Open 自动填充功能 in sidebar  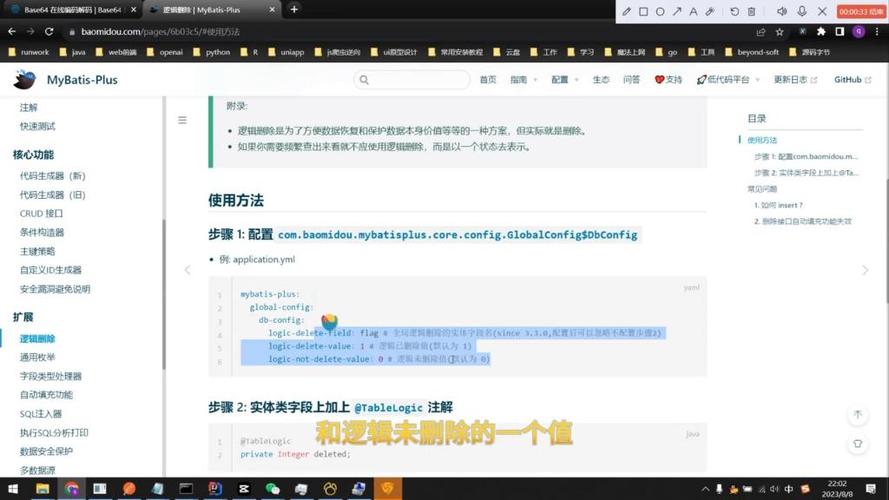click(46, 395)
